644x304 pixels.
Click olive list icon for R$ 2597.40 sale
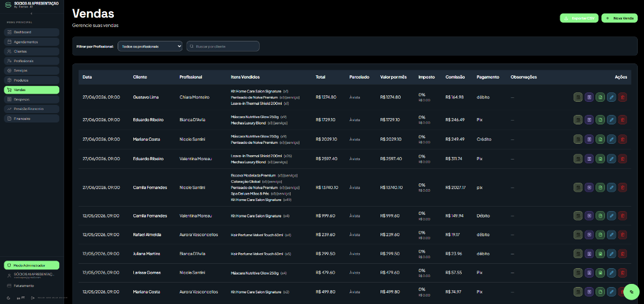[578, 158]
